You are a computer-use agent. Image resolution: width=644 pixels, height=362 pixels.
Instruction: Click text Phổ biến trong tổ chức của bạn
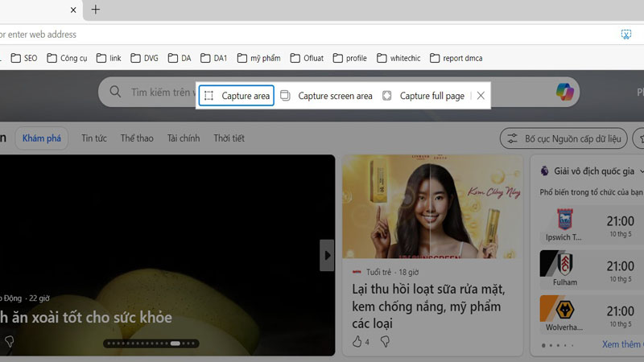pyautogui.click(x=591, y=192)
